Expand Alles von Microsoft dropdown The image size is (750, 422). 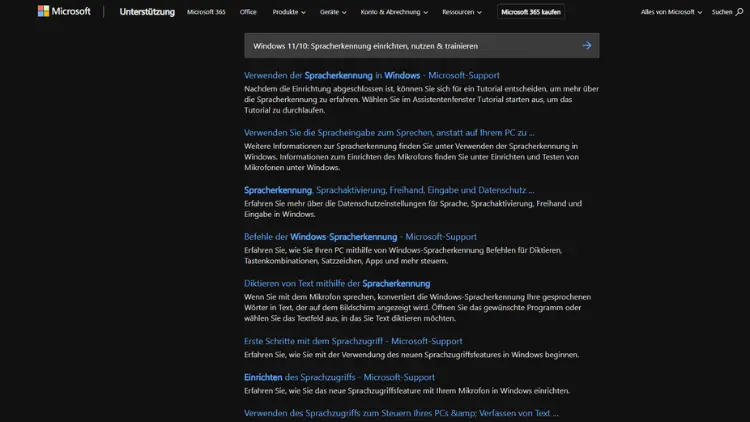coord(671,11)
